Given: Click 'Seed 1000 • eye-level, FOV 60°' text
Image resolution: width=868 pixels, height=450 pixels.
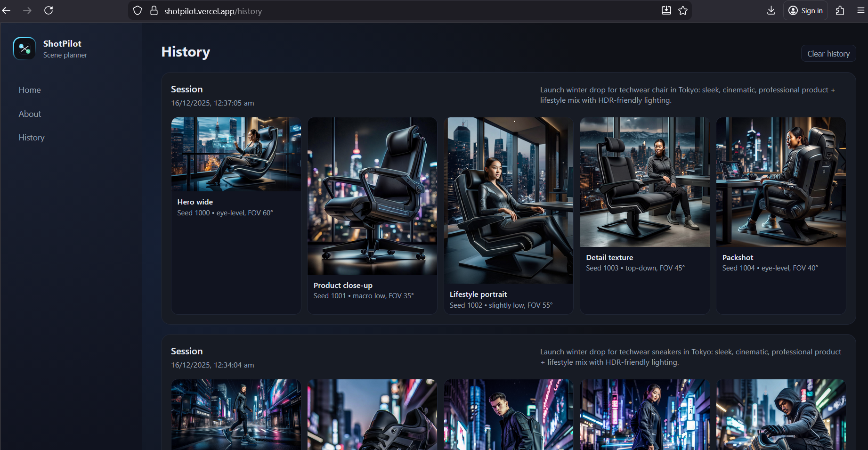Looking at the screenshot, I should pos(225,213).
